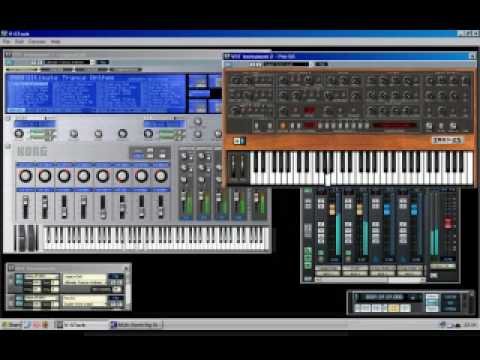Screen dimensions: 480x360
Task: Click the first fader below the Korg knob row
Action: click(x=26, y=207)
